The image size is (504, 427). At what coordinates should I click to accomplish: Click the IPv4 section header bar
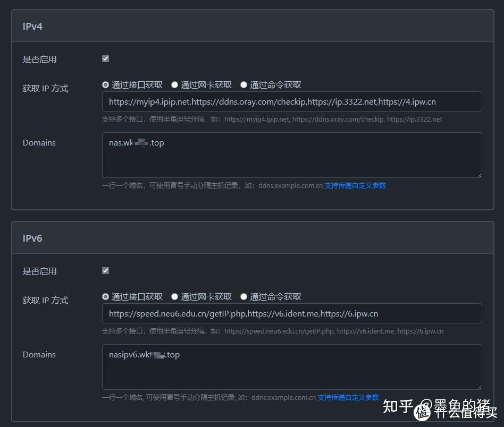point(252,25)
